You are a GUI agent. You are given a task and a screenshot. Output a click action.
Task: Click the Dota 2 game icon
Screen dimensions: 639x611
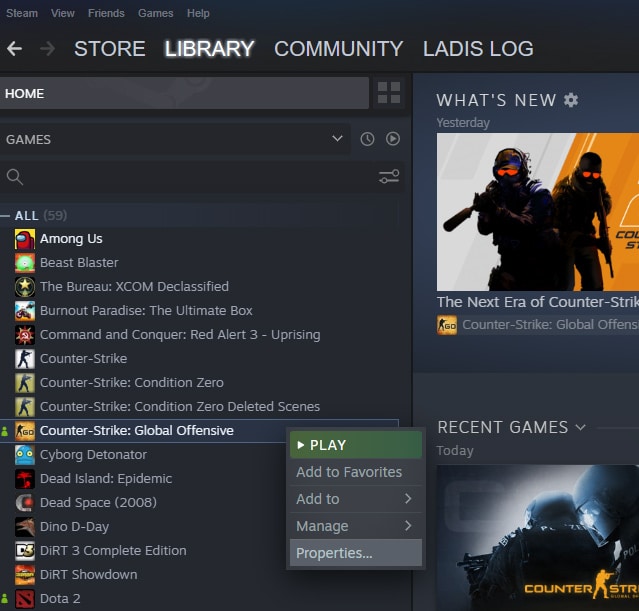(25, 599)
